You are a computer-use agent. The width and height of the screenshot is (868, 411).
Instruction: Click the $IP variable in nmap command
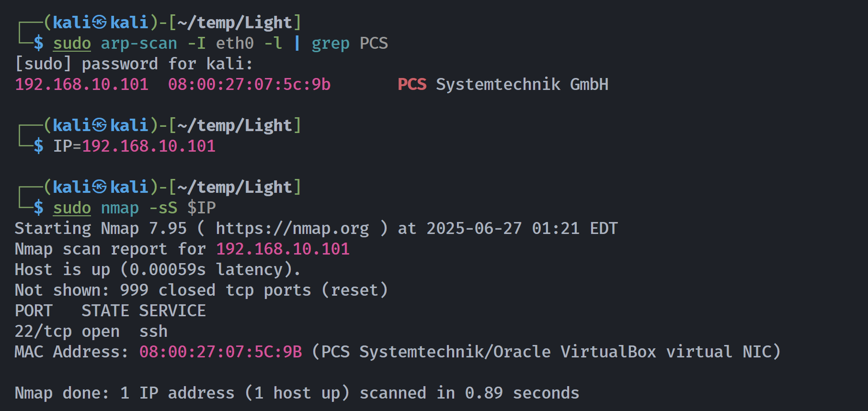pyautogui.click(x=202, y=208)
